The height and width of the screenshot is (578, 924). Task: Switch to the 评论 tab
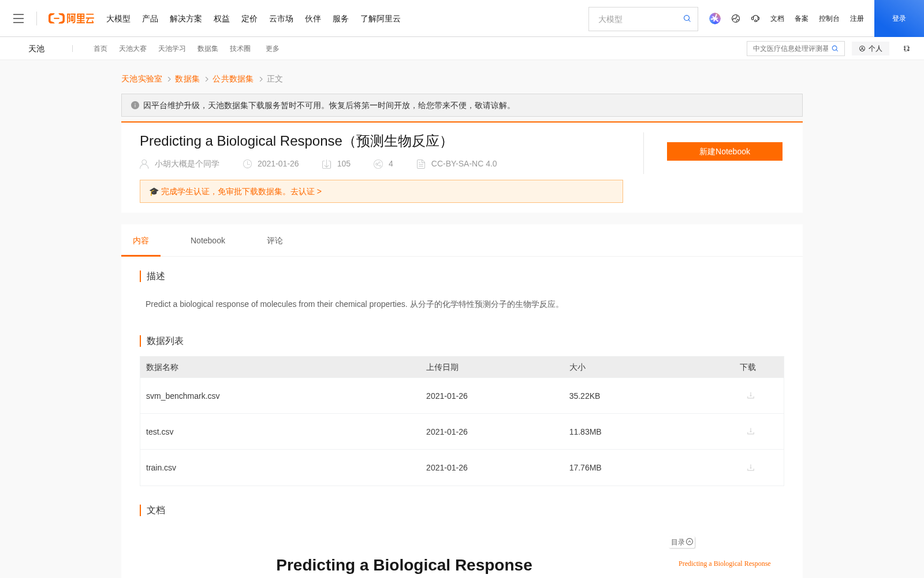275,240
